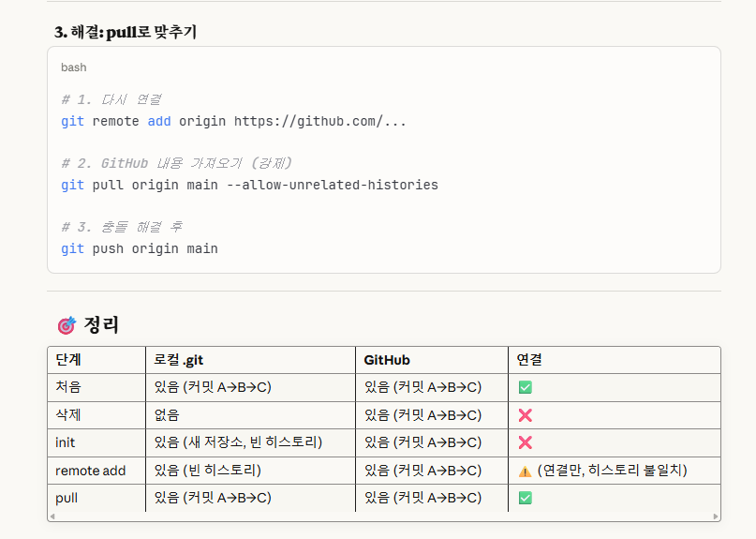
Task: Click green checkmark in 처음 row
Action: click(x=525, y=387)
